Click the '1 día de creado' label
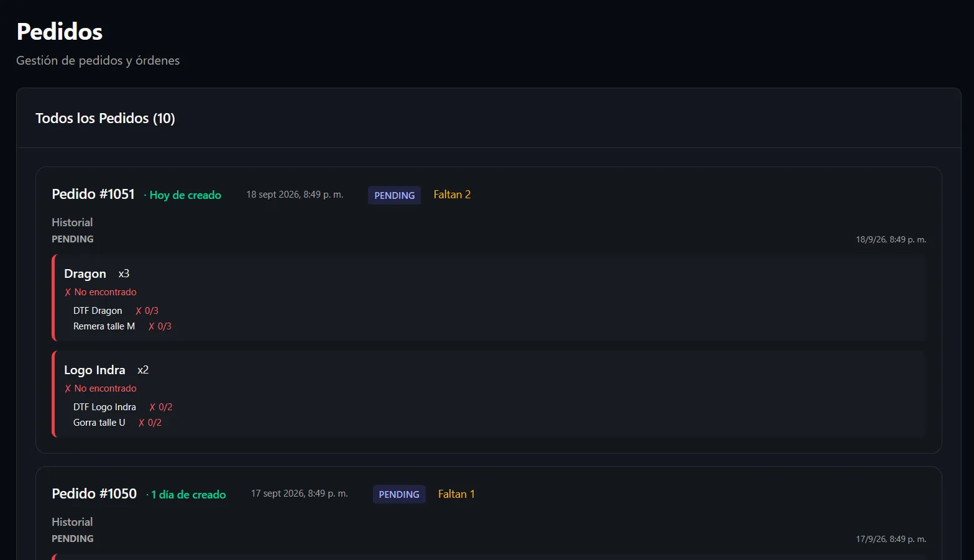Image resolution: width=974 pixels, height=560 pixels. tap(188, 495)
